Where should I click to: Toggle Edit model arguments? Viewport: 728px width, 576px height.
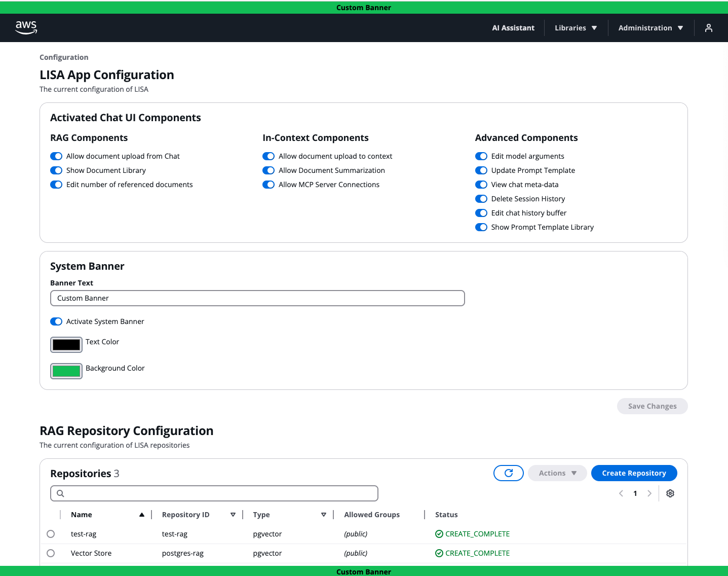click(481, 156)
